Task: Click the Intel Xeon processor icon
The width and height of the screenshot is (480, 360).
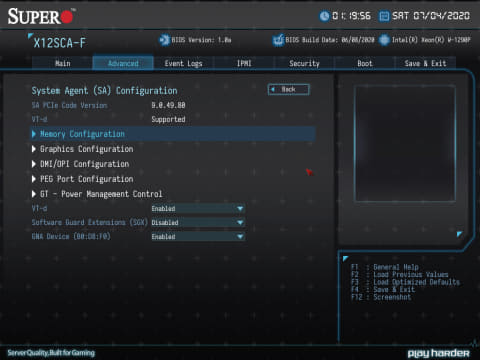Action: click(x=384, y=40)
